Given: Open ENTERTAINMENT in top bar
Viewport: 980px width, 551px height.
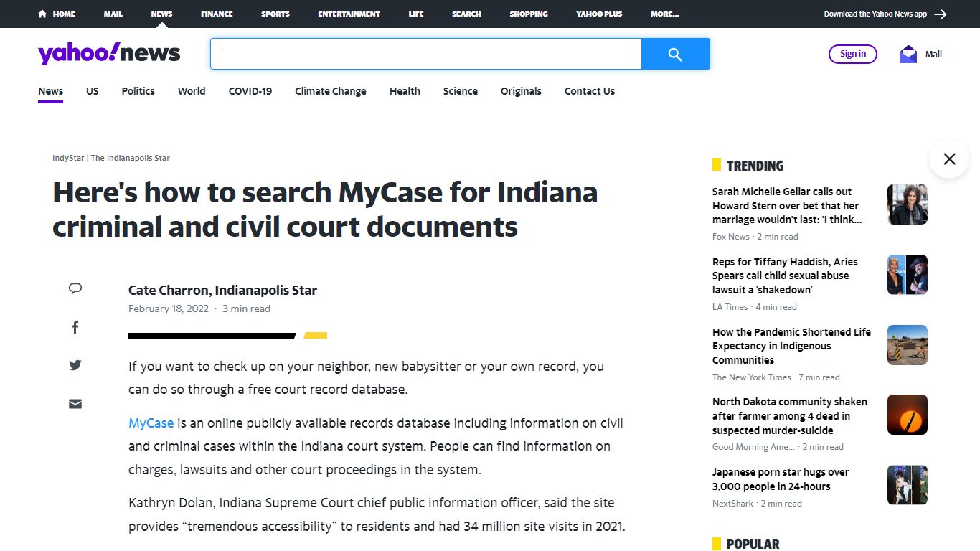Looking at the screenshot, I should point(349,14).
